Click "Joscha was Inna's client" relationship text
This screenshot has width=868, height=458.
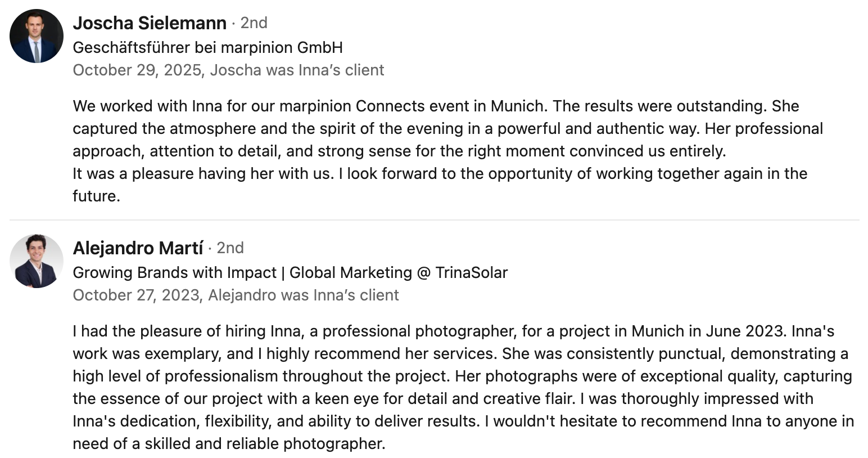pyautogui.click(x=297, y=70)
